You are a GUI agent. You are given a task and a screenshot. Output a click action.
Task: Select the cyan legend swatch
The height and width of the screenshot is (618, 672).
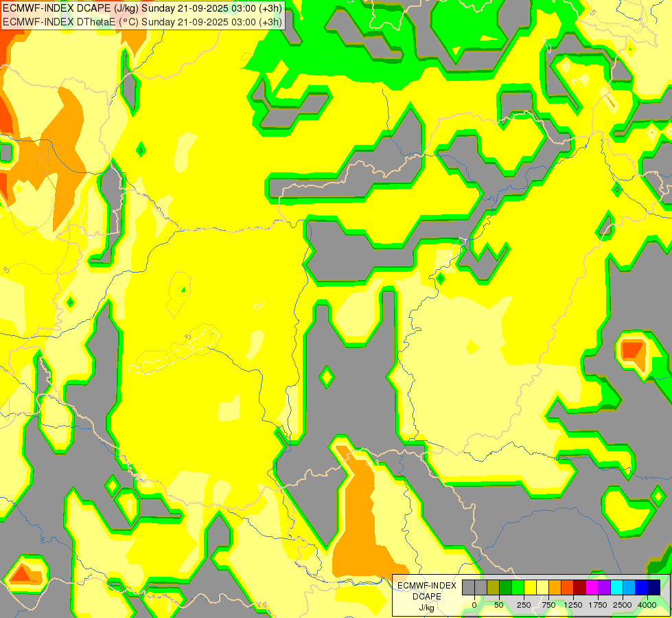tap(616, 587)
